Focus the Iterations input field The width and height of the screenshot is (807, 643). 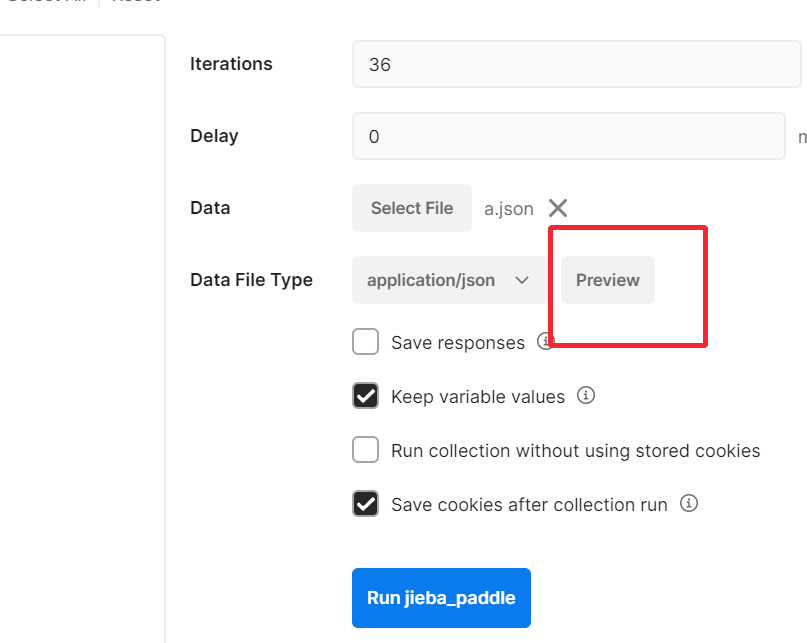(576, 64)
